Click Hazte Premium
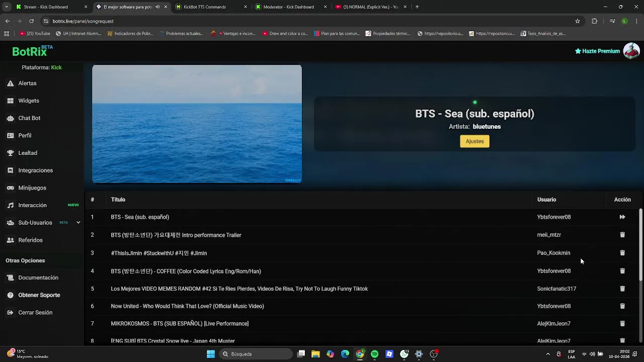 [x=597, y=51]
